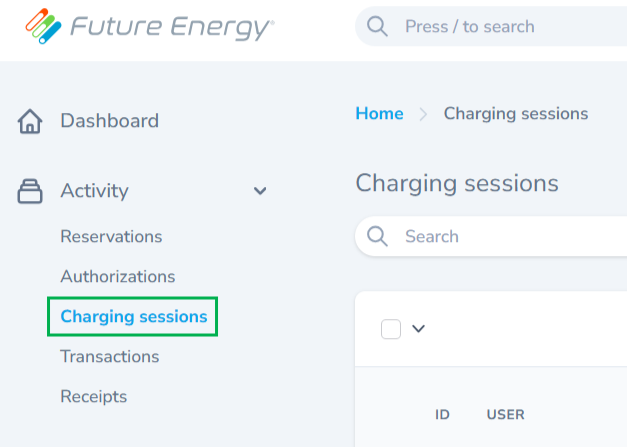Open the dropdown arrow beside the select-all checkbox
The height and width of the screenshot is (447, 627).
click(418, 329)
